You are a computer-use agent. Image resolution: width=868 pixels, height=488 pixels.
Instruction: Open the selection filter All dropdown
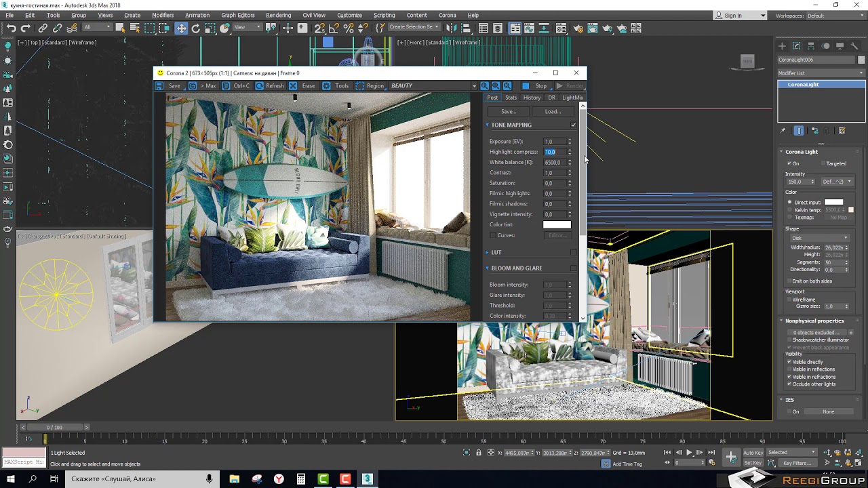[97, 27]
